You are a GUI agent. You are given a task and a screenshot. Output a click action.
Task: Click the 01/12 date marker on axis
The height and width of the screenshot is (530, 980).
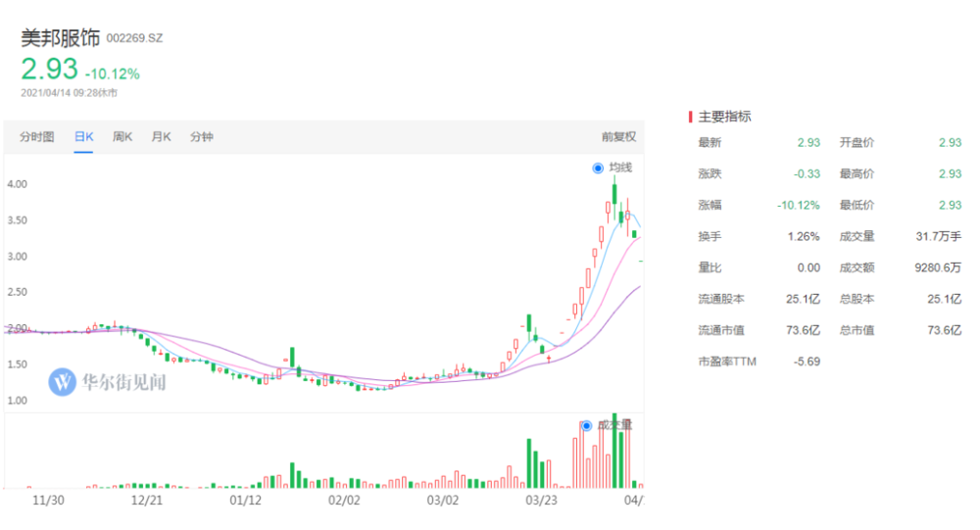[x=246, y=500]
